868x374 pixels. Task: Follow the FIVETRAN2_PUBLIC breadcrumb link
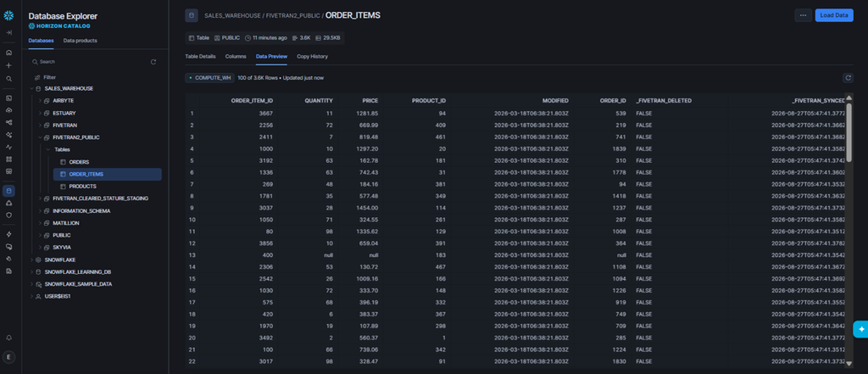[292, 15]
